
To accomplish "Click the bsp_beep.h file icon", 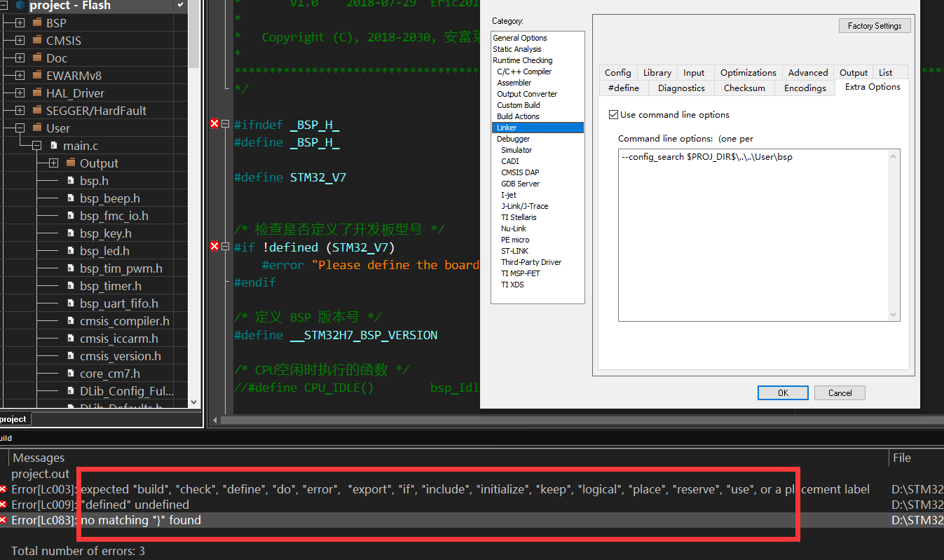I will [71, 198].
